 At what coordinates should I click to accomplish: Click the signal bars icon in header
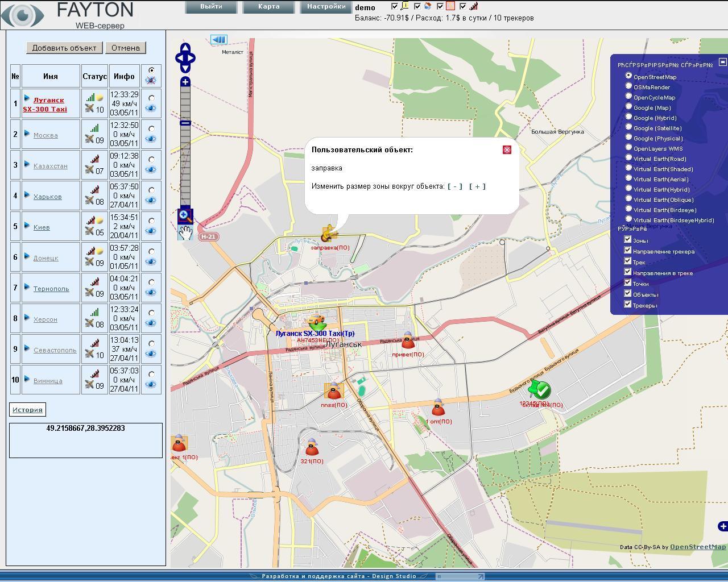coord(474,6)
